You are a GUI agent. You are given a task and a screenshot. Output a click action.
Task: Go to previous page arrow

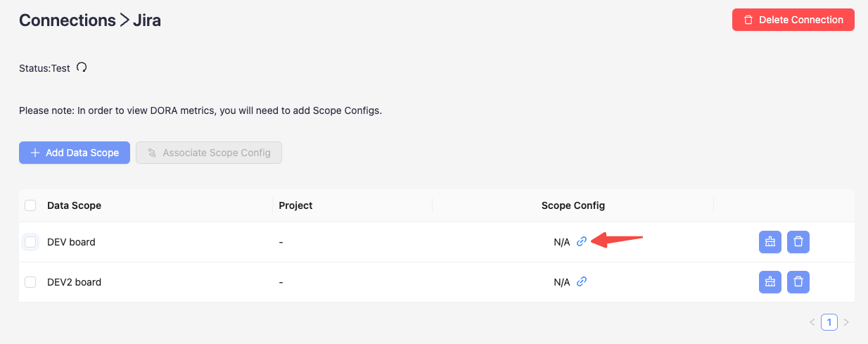point(812,322)
